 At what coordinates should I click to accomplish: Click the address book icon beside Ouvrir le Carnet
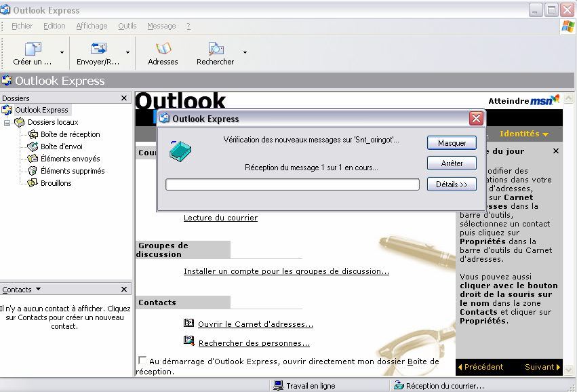pyautogui.click(x=188, y=323)
